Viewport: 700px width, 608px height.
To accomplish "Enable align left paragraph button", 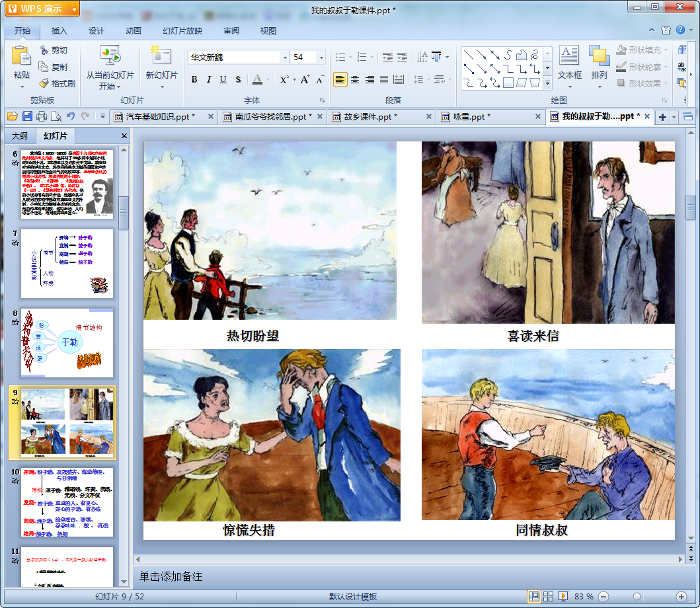I will click(x=340, y=79).
